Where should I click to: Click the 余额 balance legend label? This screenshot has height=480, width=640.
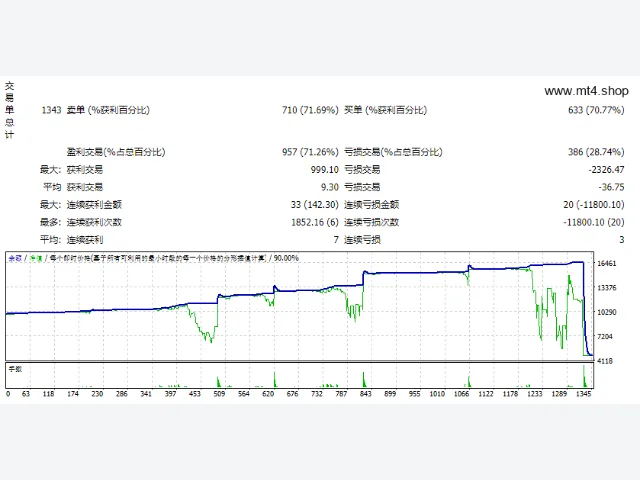pyautogui.click(x=15, y=258)
